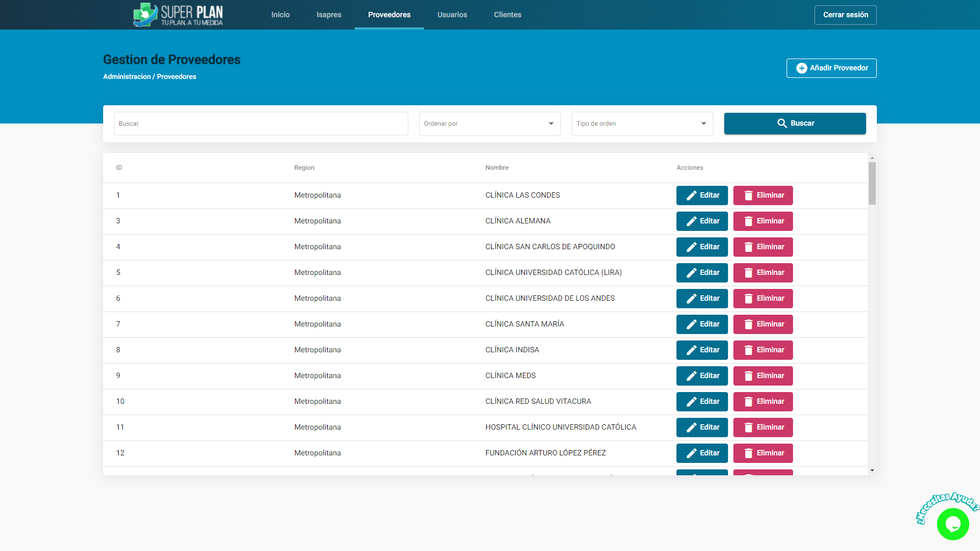Trash icon for CLÍNICA INDISA

[x=748, y=350]
